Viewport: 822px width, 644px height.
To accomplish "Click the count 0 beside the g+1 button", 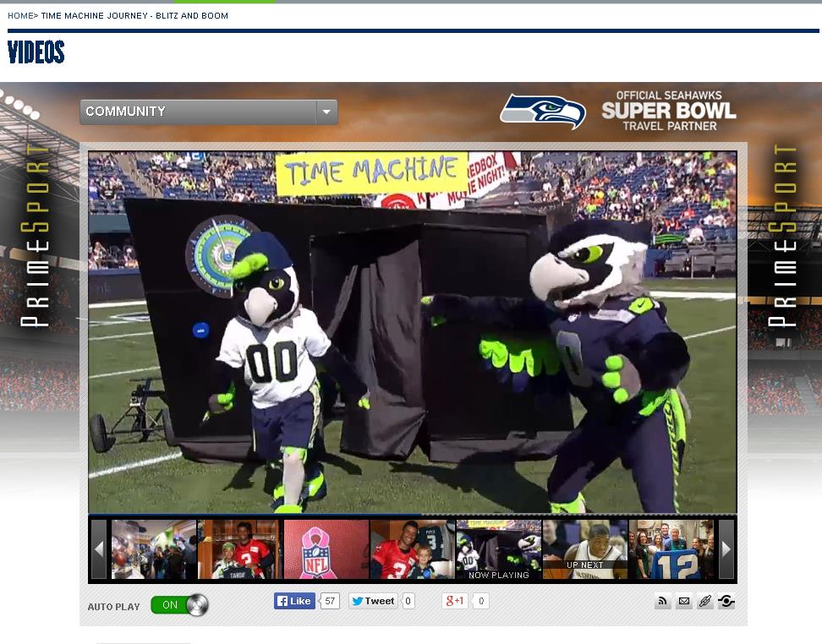I will tap(481, 601).
